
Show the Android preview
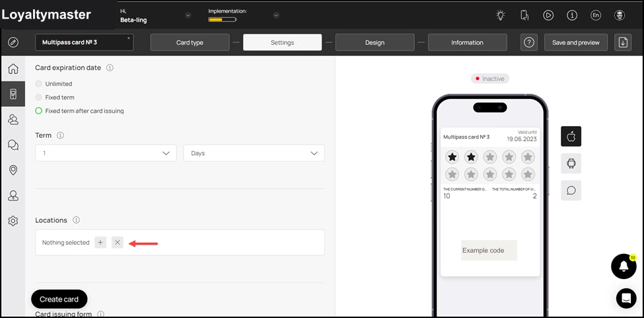[x=571, y=164]
